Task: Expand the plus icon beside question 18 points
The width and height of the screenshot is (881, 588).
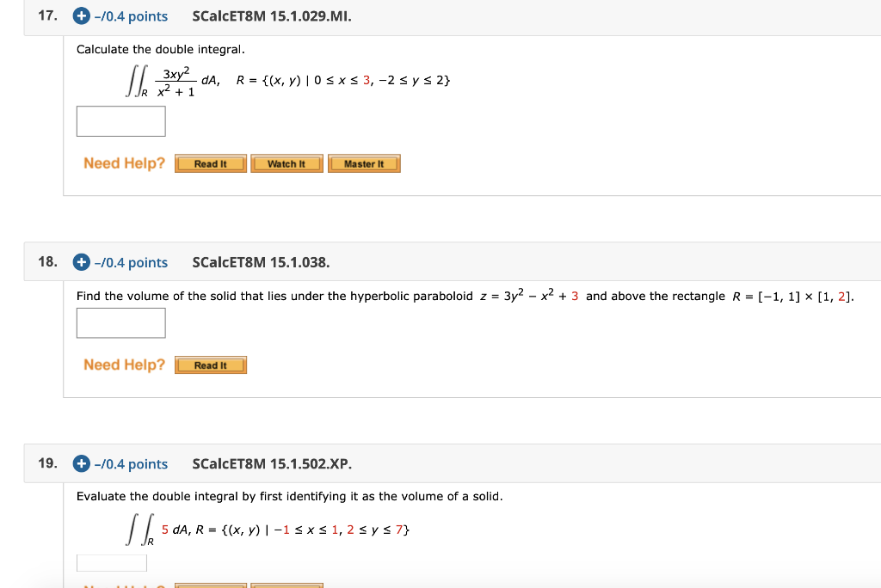Action: pyautogui.click(x=80, y=262)
